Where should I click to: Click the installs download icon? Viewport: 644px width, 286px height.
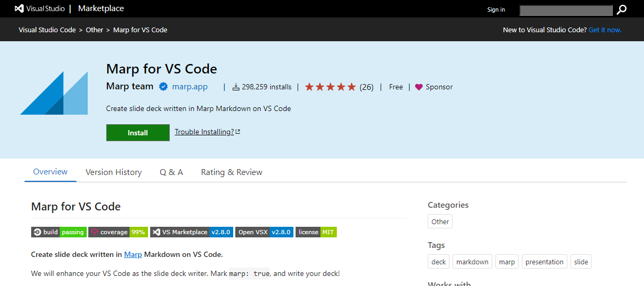click(x=236, y=87)
